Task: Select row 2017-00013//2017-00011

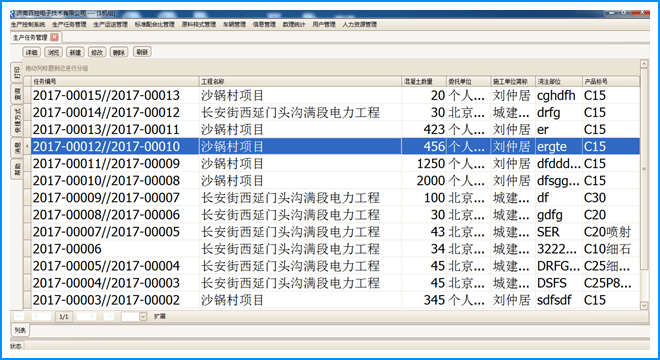Action: pos(335,130)
